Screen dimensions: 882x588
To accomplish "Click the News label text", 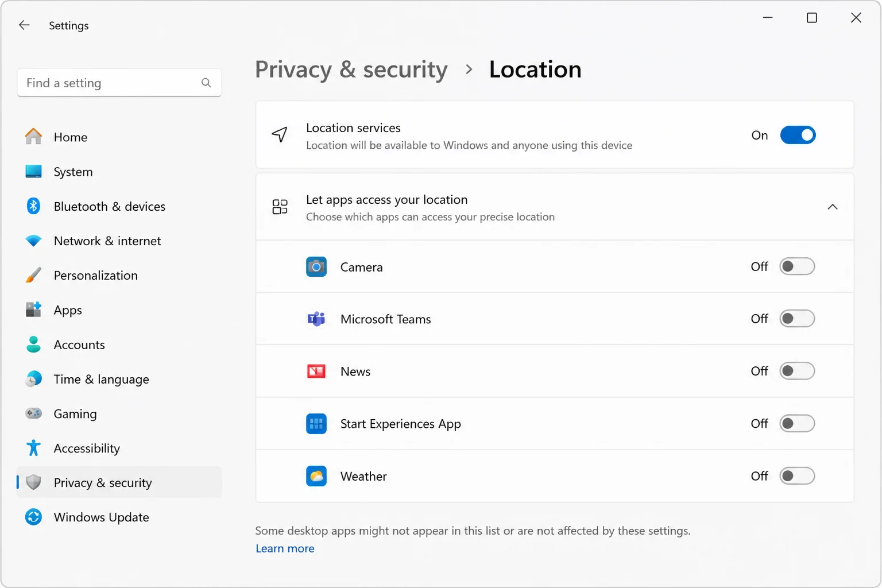I will click(355, 372).
